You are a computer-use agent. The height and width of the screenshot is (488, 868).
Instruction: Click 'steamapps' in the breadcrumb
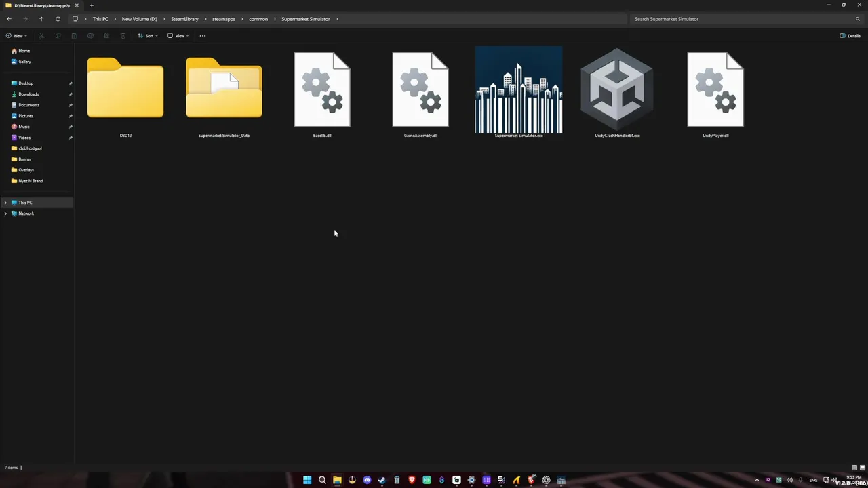[x=224, y=19]
